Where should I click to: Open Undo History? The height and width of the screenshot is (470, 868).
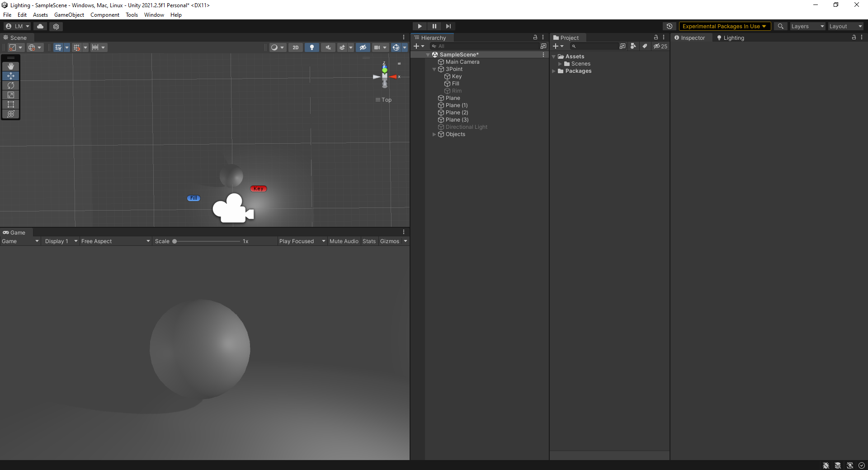[670, 26]
